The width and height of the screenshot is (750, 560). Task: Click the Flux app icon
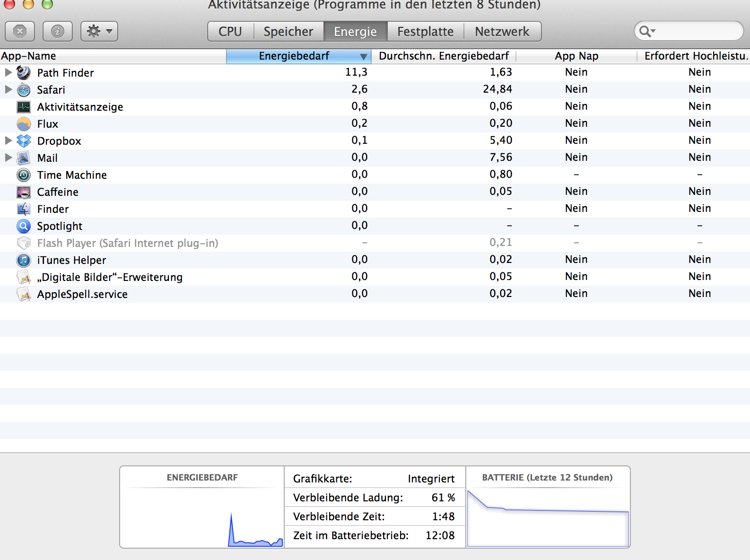point(24,124)
